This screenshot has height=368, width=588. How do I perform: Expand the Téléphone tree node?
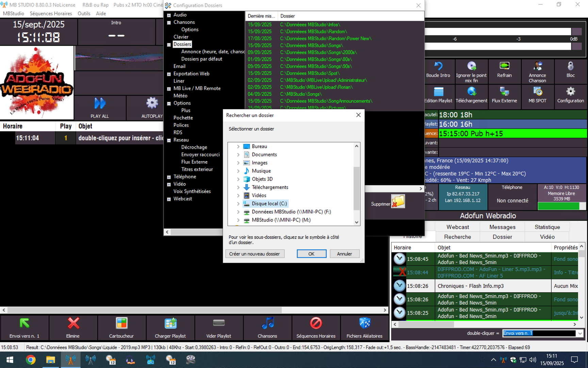click(x=169, y=177)
